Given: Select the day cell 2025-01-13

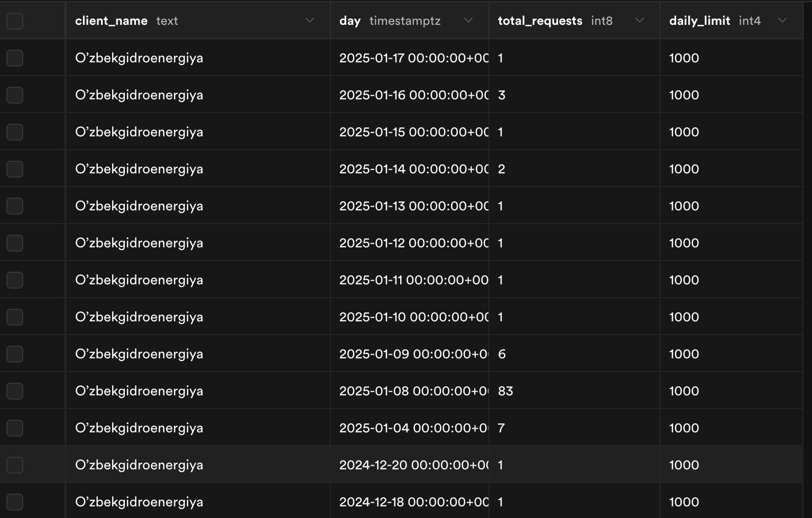Looking at the screenshot, I should [410, 206].
